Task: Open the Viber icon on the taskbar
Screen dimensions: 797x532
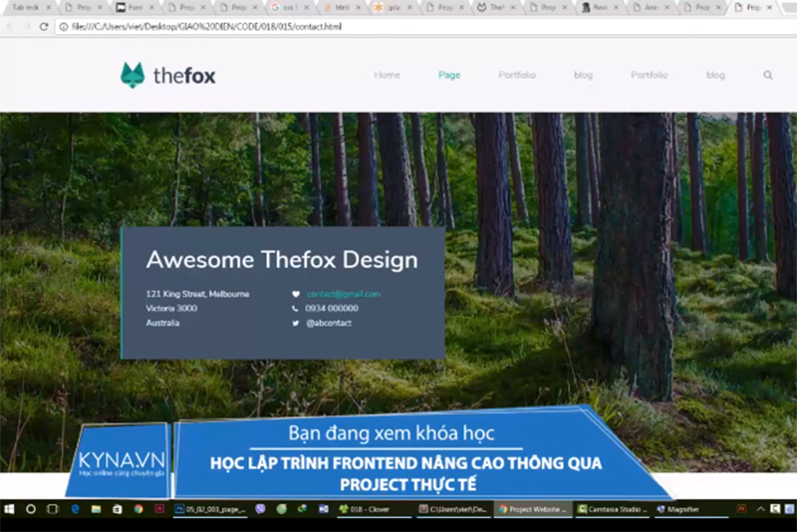Action: coord(260,509)
